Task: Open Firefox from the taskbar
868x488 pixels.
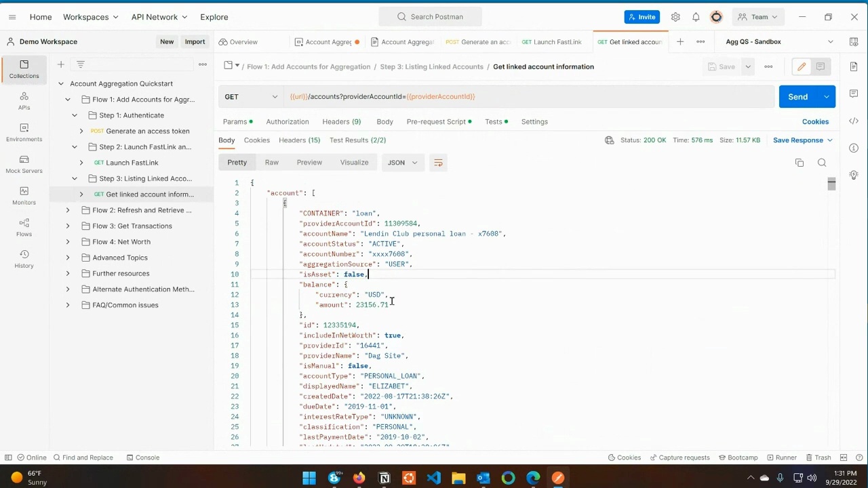Action: [x=359, y=478]
